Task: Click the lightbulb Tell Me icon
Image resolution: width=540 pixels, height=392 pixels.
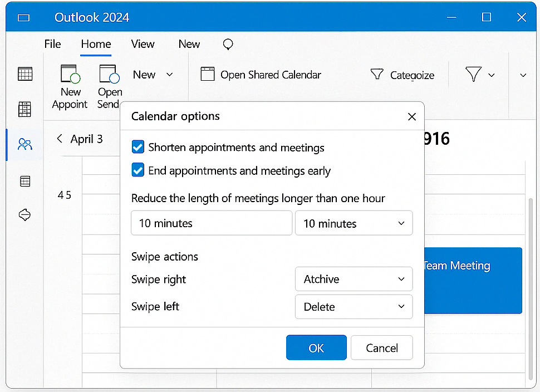Action: click(228, 45)
